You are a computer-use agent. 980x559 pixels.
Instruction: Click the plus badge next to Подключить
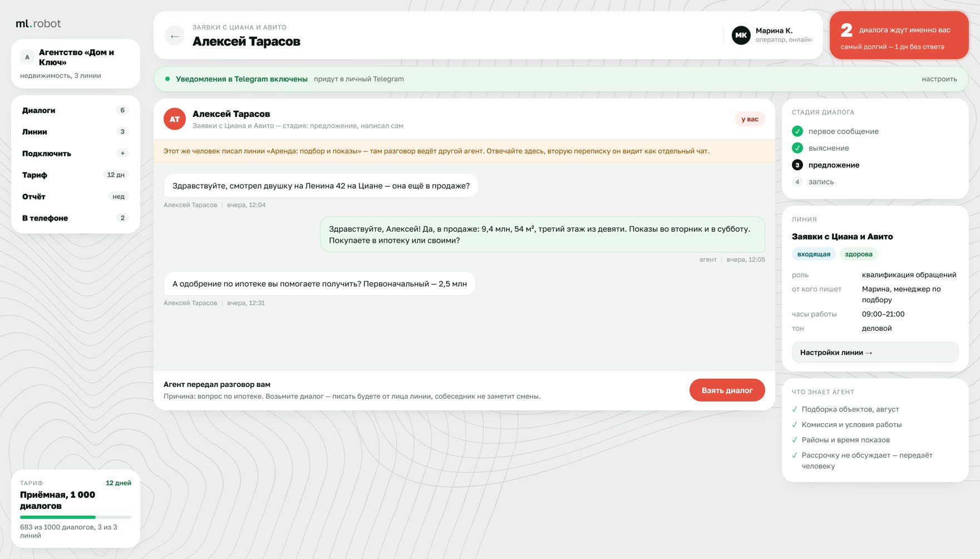coord(122,153)
